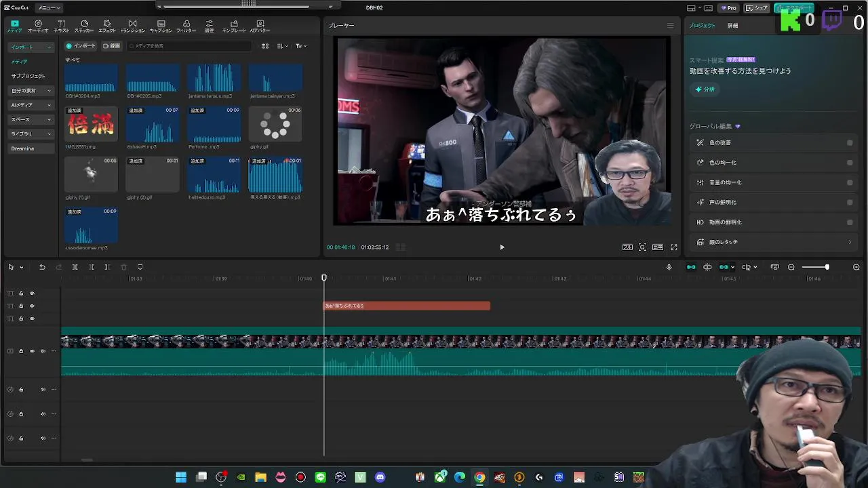This screenshot has width=868, height=488.
Task: Switch to the 詳細 tab
Action: click(732, 26)
